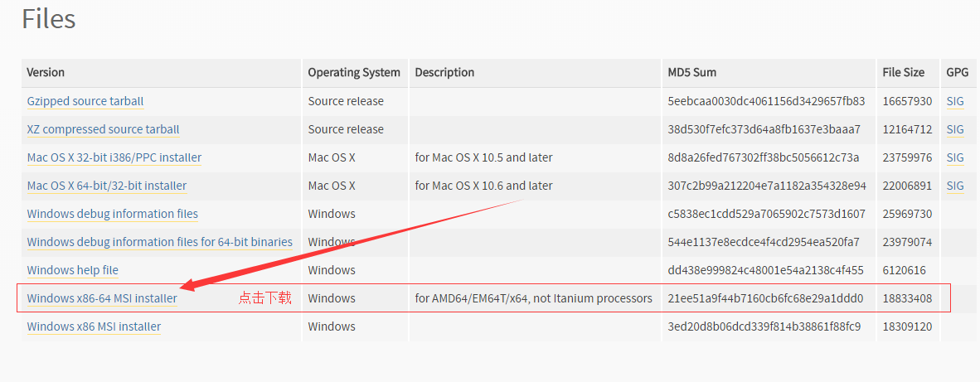This screenshot has height=382, width=980.
Task: Click the Files section heading
Action: click(x=49, y=19)
